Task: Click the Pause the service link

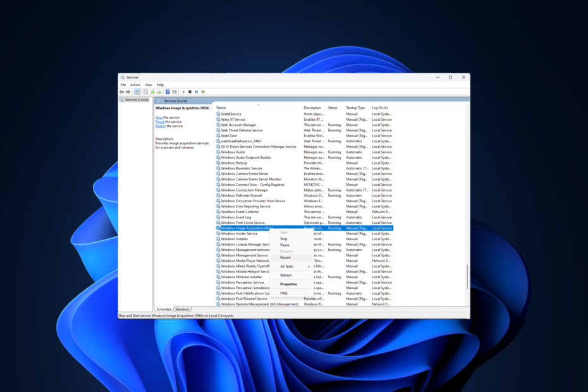Action: 160,122
